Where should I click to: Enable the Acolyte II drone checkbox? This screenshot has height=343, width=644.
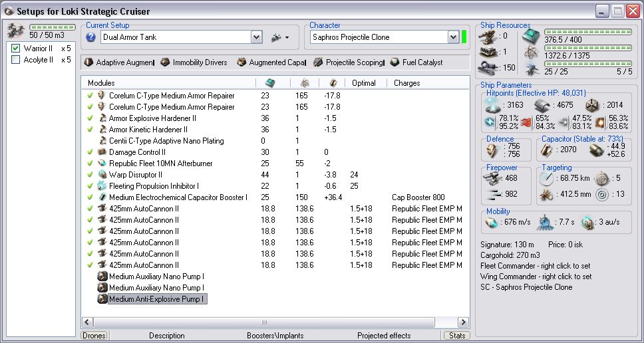coord(16,60)
